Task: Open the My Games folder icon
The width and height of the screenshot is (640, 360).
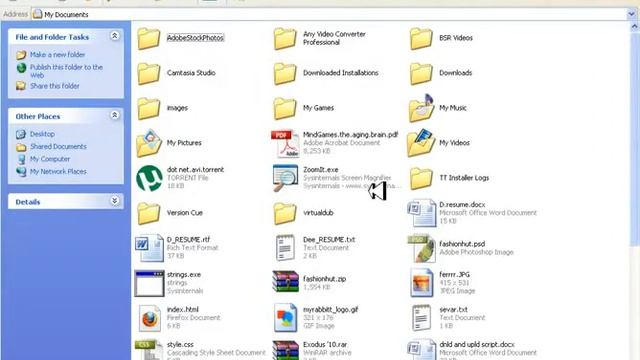Action: coord(285,109)
